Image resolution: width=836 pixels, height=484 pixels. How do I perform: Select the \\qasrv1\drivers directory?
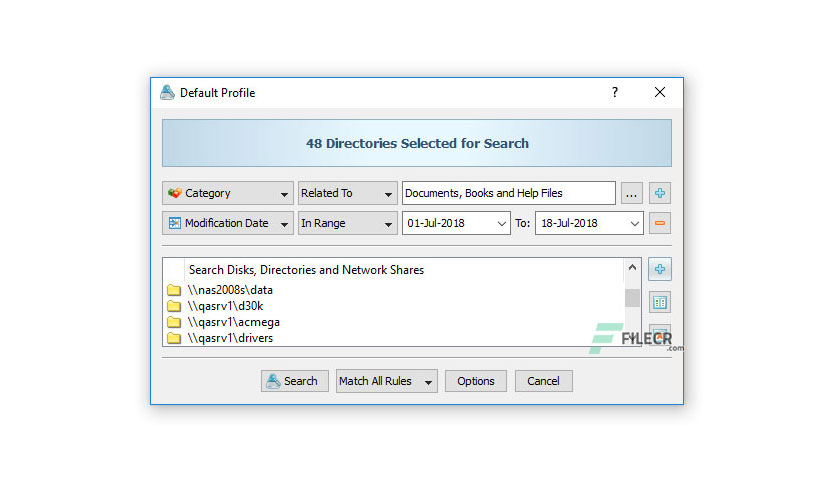[x=230, y=338]
